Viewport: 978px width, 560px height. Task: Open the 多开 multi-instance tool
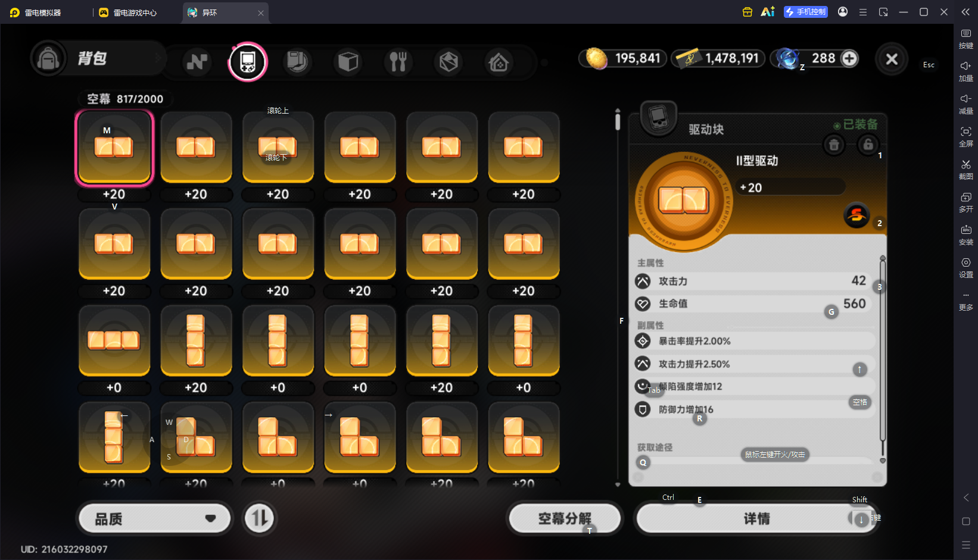pos(965,202)
